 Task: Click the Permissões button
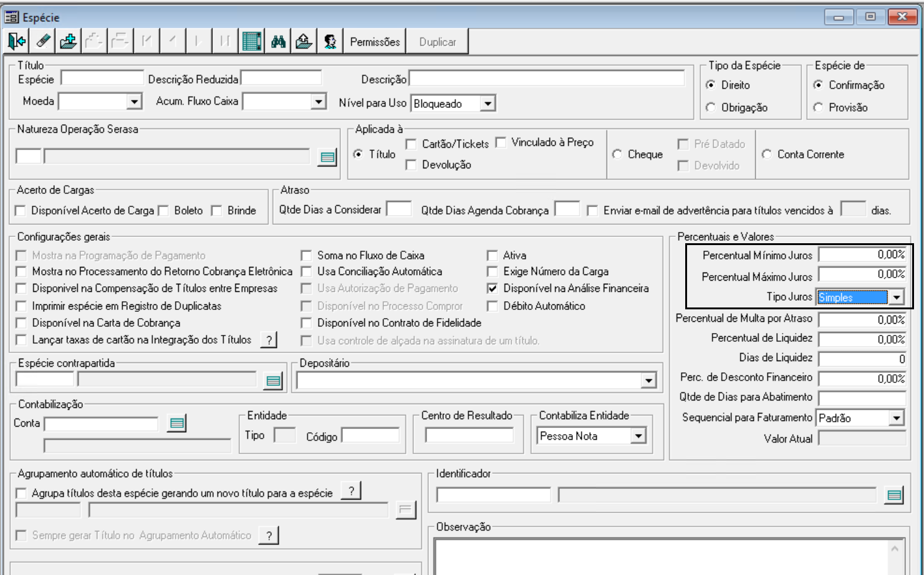pos(375,42)
